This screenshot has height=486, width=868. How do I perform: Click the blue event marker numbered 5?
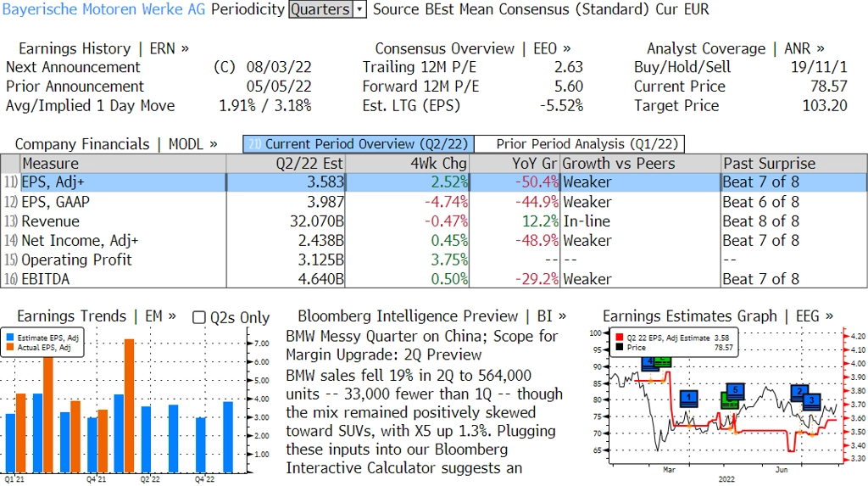pos(735,391)
